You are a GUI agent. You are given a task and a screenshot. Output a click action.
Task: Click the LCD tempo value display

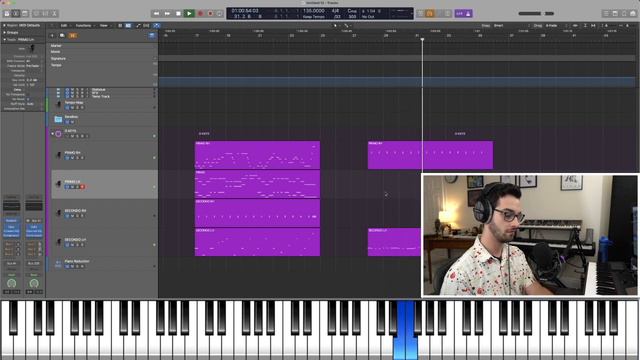[x=313, y=11]
